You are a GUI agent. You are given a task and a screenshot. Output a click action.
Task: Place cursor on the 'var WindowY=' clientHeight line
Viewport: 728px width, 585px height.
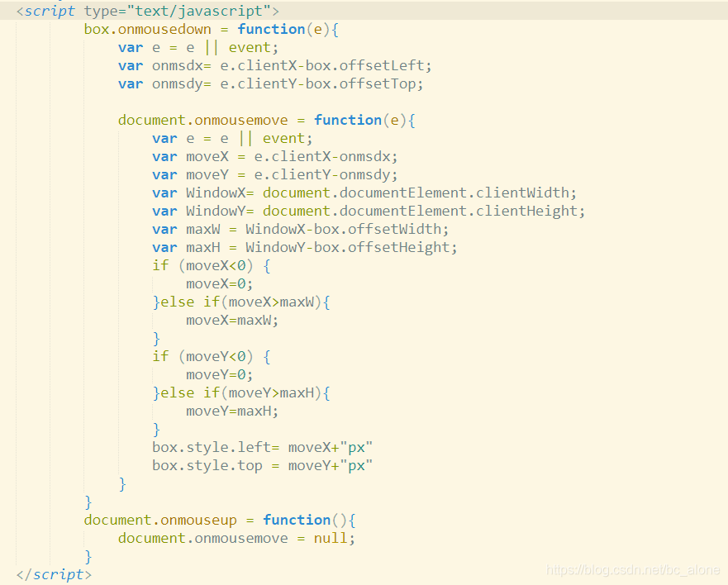369,211
